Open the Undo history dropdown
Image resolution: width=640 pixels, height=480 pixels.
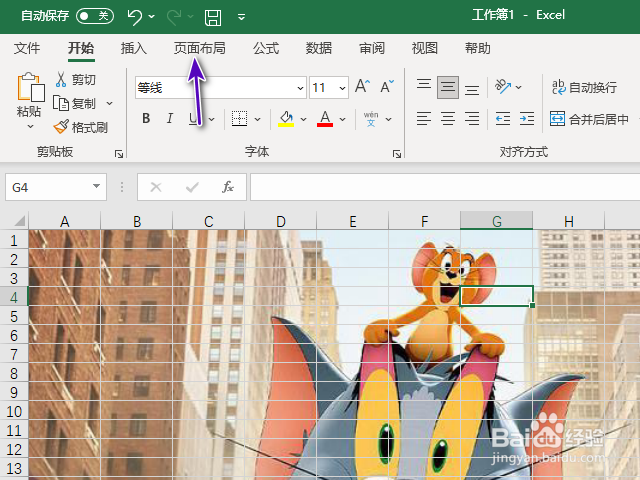click(x=151, y=17)
